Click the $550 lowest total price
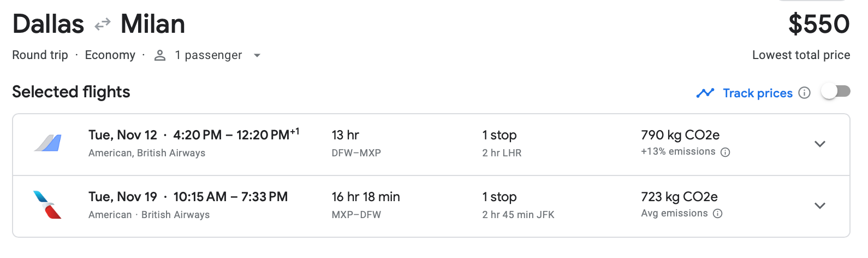The image size is (868, 258). pos(818,25)
